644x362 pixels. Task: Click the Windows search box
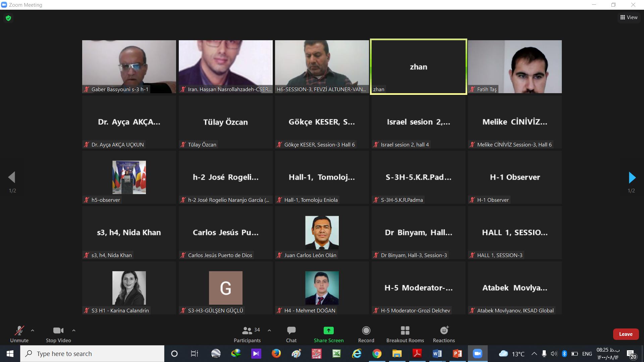92,354
